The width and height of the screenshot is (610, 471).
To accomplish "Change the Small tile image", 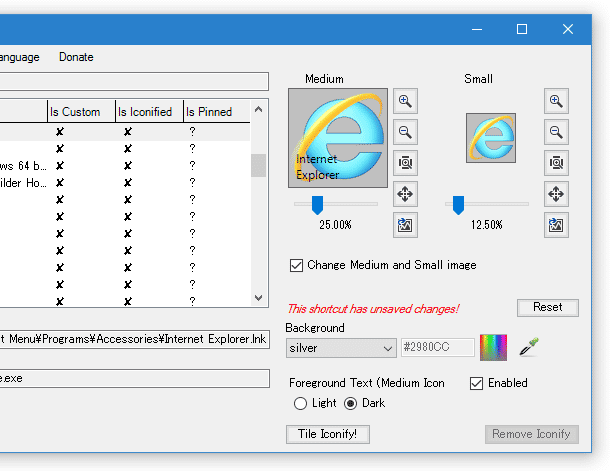I will click(556, 225).
